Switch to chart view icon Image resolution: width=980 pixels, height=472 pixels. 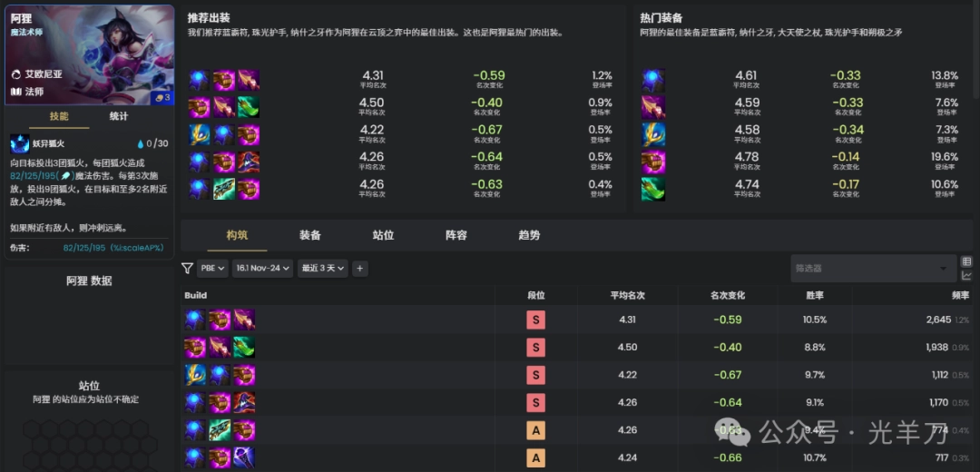(966, 276)
